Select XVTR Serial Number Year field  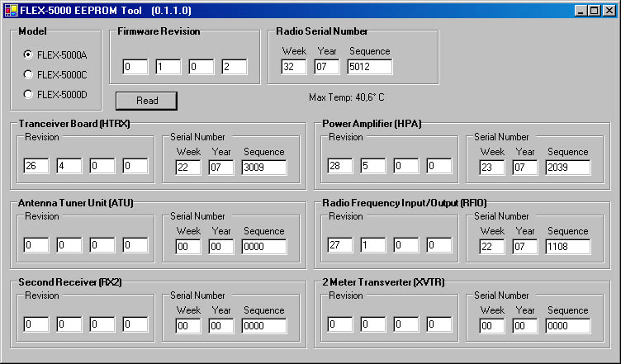click(524, 326)
